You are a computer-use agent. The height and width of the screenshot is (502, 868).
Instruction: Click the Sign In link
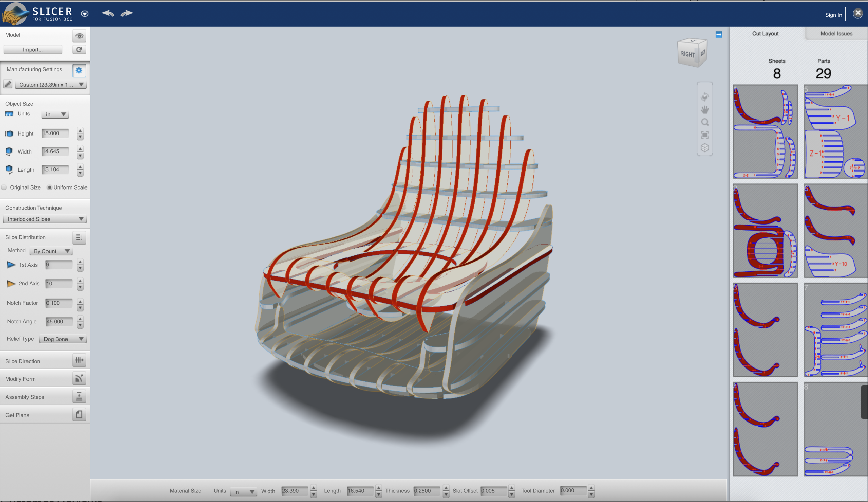(x=833, y=15)
